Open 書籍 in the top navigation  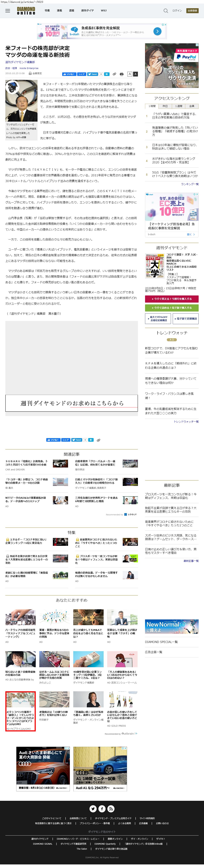[x=72, y=11]
